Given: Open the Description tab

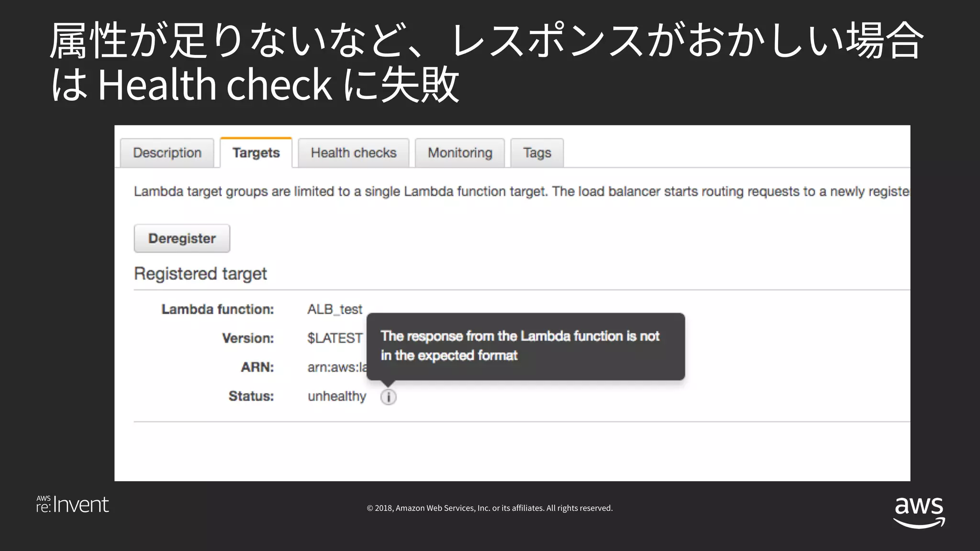Looking at the screenshot, I should (167, 153).
